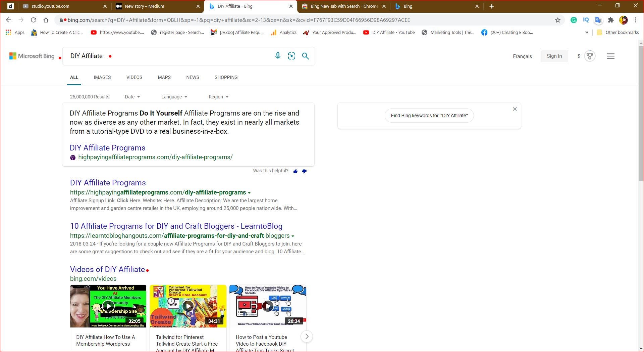
Task: Select the ALL search tab
Action: tap(74, 77)
